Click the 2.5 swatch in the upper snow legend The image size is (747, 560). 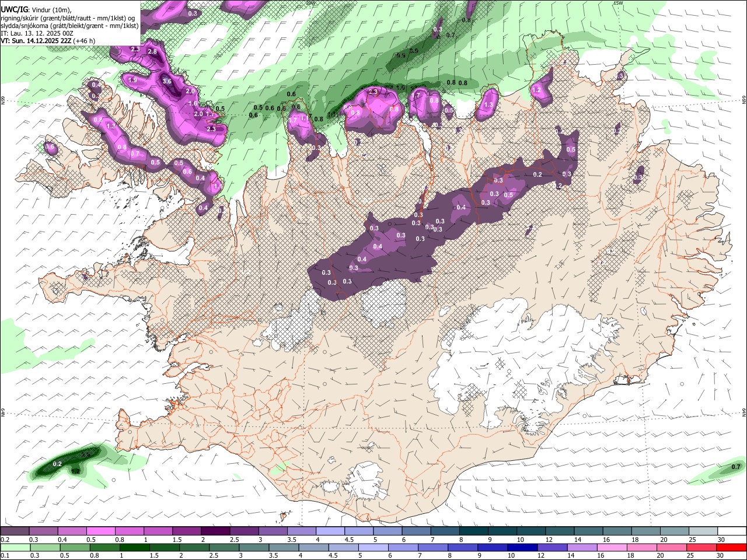244,531
